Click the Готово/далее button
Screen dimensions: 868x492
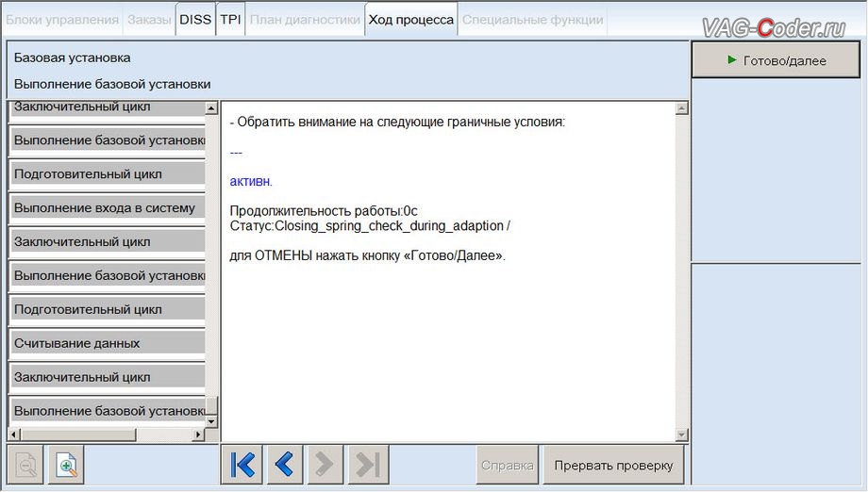776,60
